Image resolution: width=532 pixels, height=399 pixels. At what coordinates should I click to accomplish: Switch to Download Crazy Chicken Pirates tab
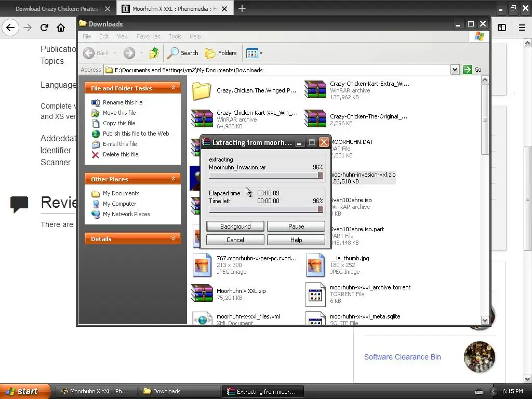pyautogui.click(x=57, y=9)
